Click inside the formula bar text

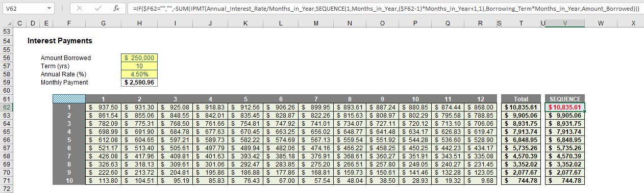[x=386, y=9]
